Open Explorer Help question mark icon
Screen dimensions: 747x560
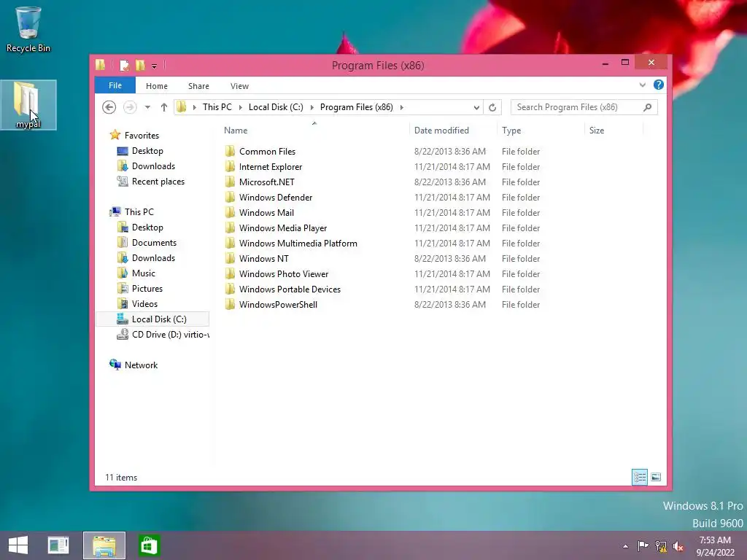[x=659, y=85]
